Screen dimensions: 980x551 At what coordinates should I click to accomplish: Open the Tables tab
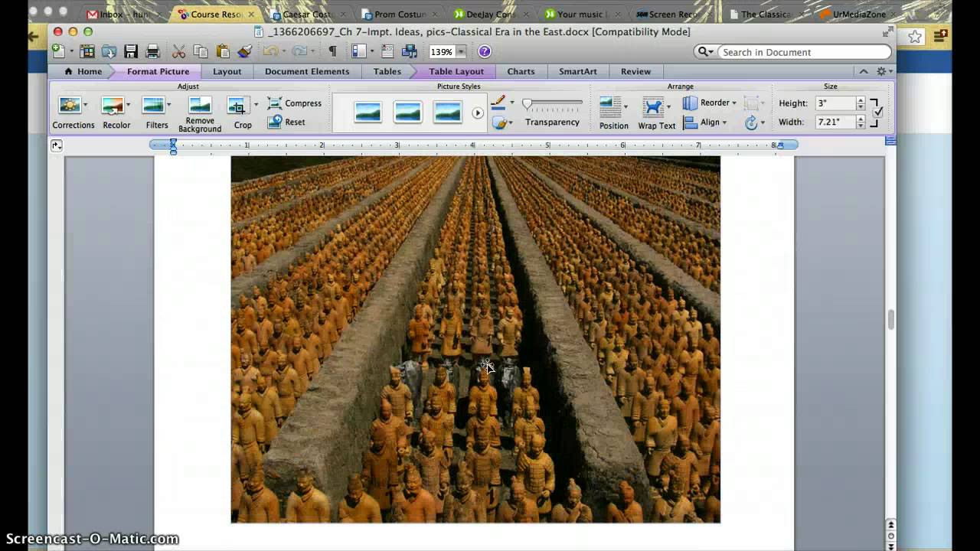pyautogui.click(x=387, y=71)
